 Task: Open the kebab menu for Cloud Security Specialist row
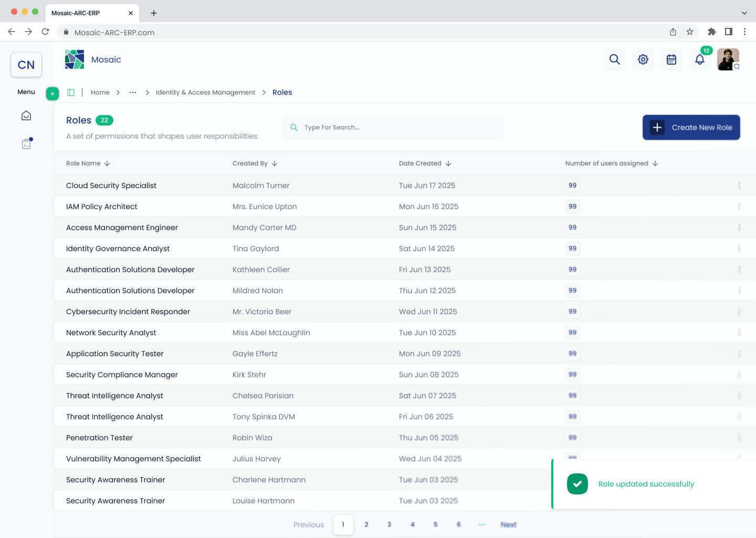[x=739, y=185]
